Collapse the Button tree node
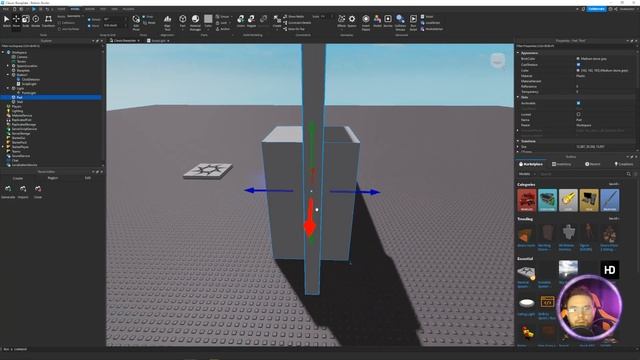 [x=8, y=75]
